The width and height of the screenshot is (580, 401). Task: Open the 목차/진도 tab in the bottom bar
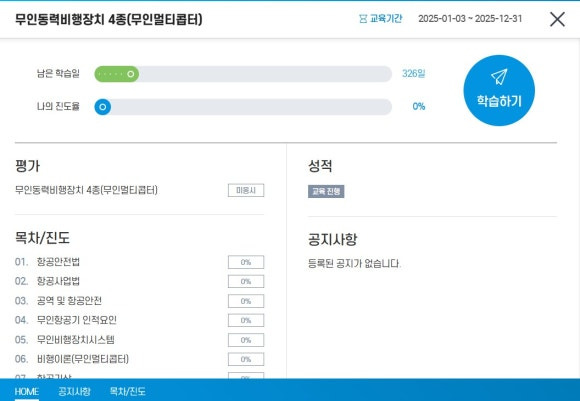128,391
